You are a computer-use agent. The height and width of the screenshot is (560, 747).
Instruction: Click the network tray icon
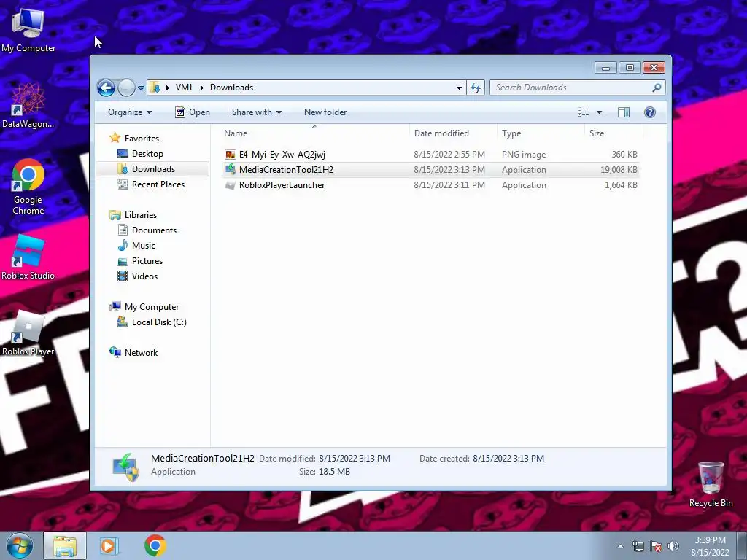638,546
